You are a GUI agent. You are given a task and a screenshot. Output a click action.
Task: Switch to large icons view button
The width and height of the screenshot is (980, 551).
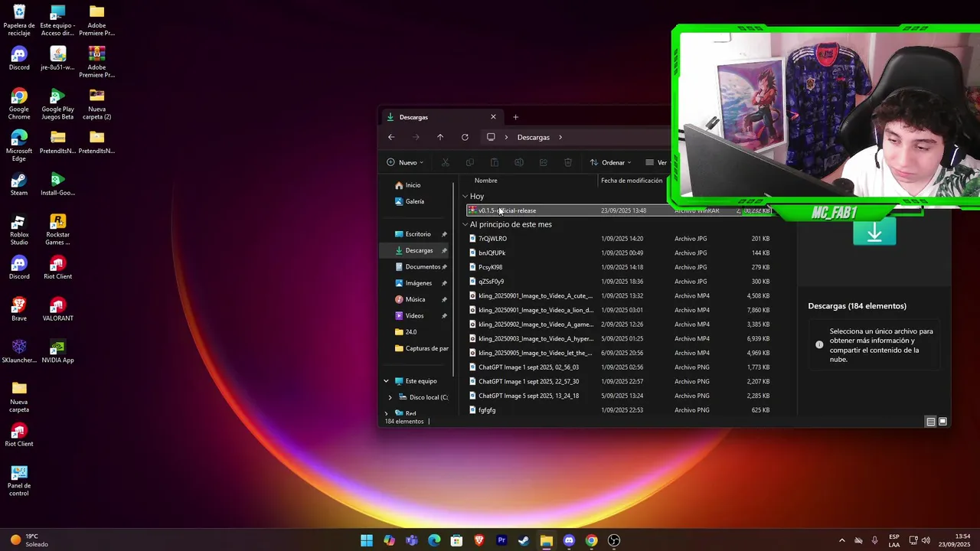pyautogui.click(x=942, y=422)
